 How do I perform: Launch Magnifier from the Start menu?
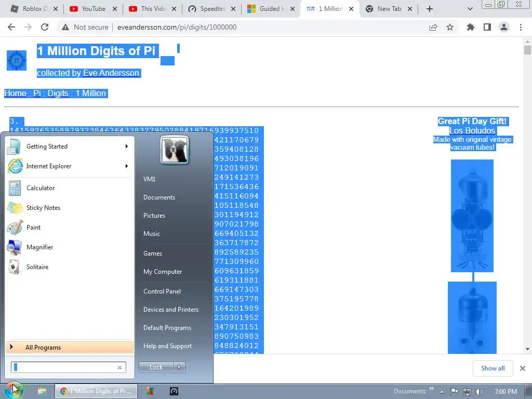[39, 247]
